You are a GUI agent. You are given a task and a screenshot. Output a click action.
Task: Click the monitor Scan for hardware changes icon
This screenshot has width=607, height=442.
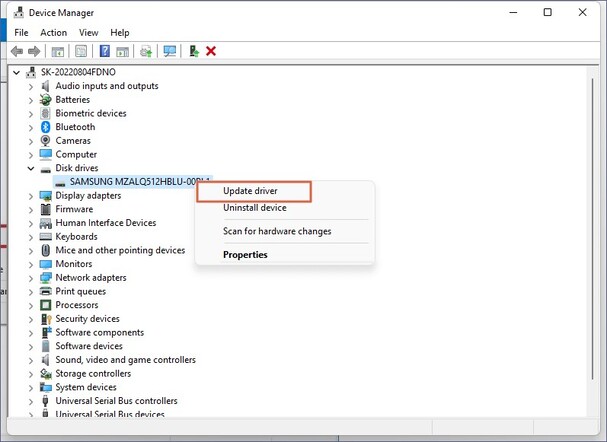point(170,51)
